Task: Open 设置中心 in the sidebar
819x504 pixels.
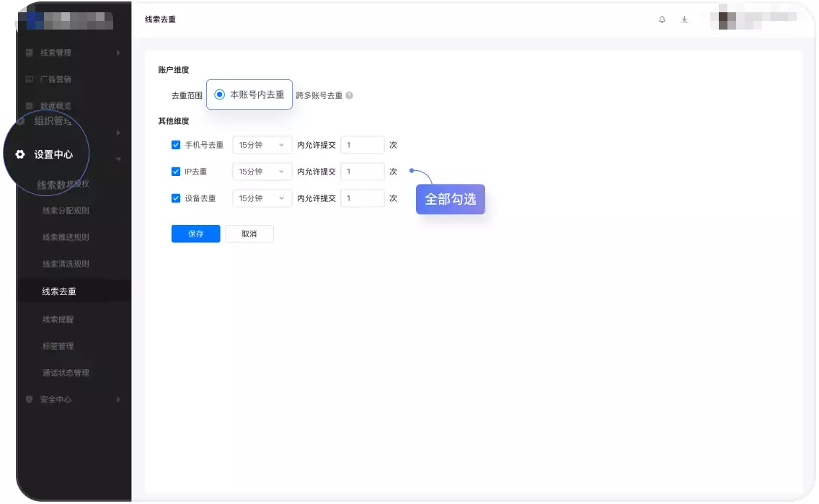Action: coord(53,154)
